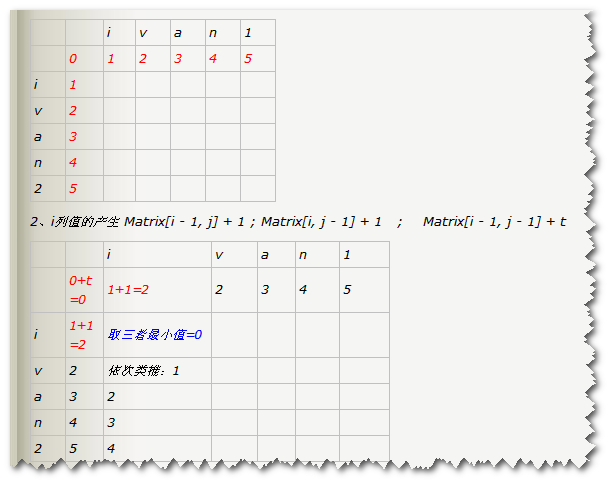Click the blue text '取三者最小值=0'
Image resolution: width=613 pixels, height=486 pixels.
tap(155, 335)
